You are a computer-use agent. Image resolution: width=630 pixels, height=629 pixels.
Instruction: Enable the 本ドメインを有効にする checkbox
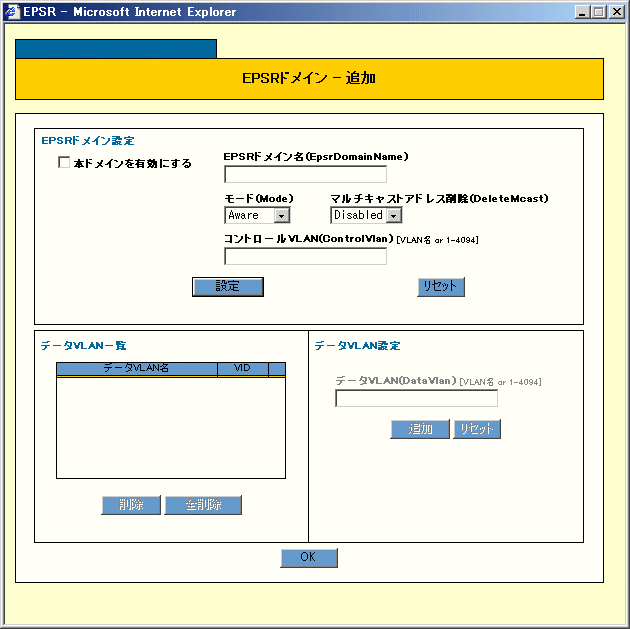tap(64, 163)
